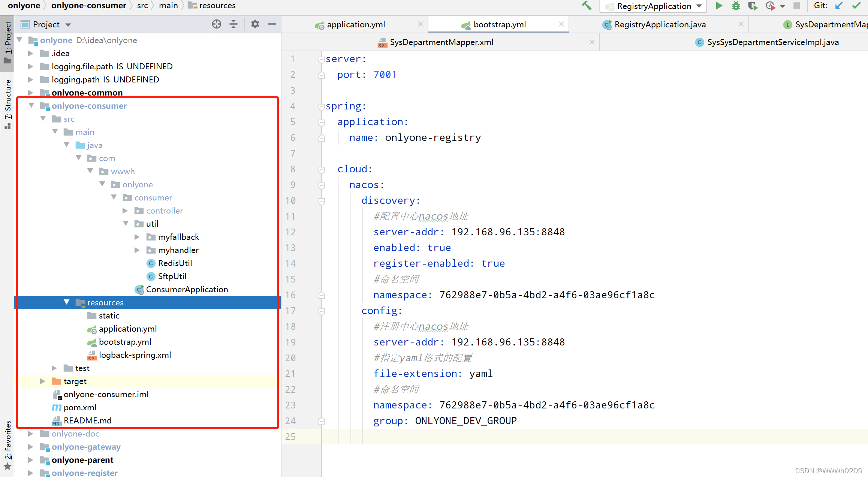Toggle the Structure tool window side tab
Image resolution: width=868 pixels, height=477 pixels.
pyautogui.click(x=7, y=104)
